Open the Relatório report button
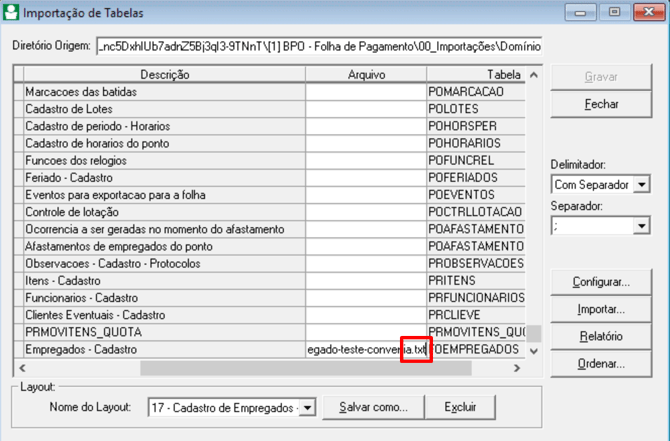 pyautogui.click(x=601, y=337)
